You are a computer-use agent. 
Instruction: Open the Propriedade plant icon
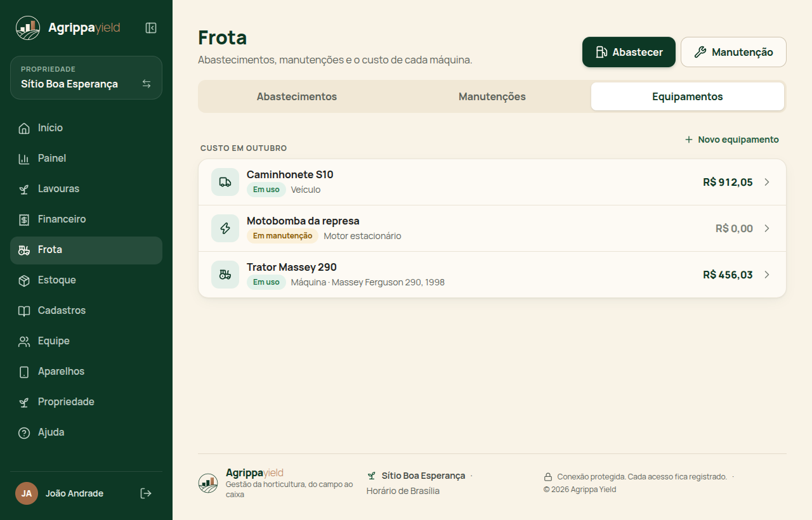click(24, 402)
